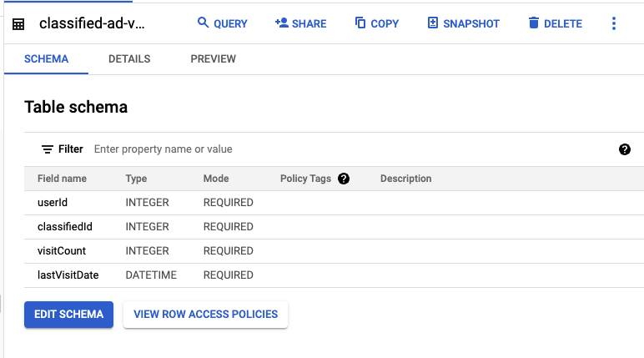Click REQUIRED mode in lastVisitDate row

click(229, 275)
